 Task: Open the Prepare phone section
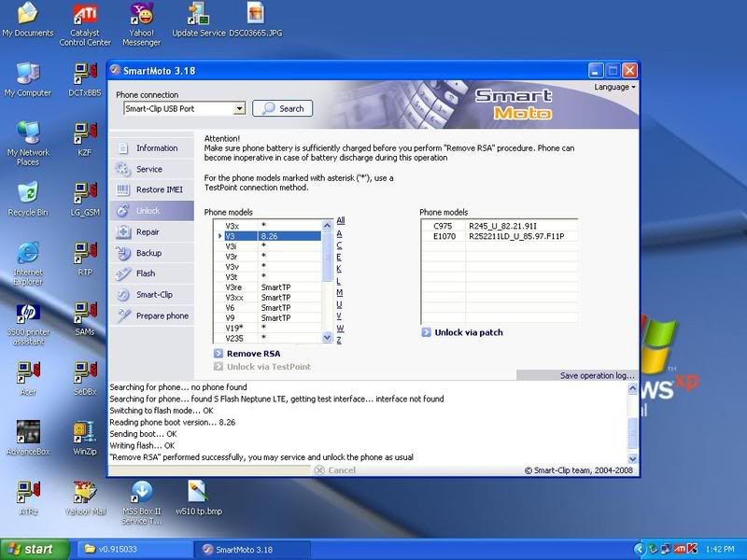click(151, 315)
